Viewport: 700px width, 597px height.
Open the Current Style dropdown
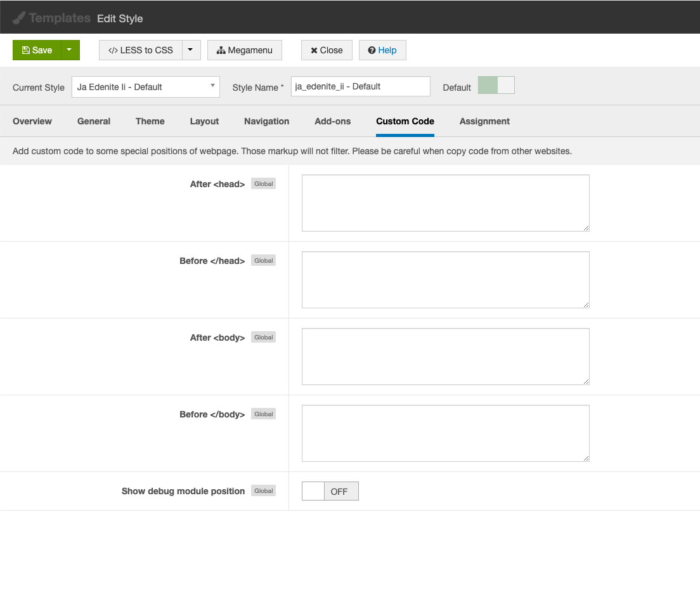[146, 87]
